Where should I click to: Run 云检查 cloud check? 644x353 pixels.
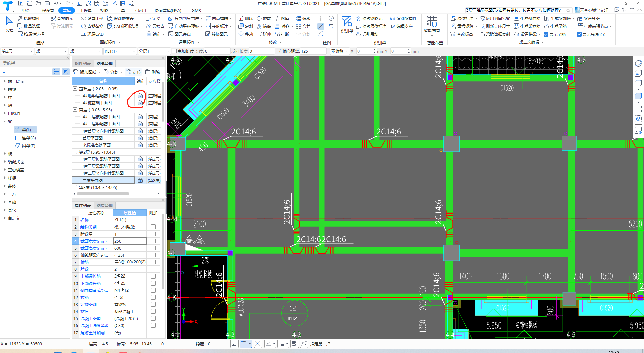[x=155, y=26]
